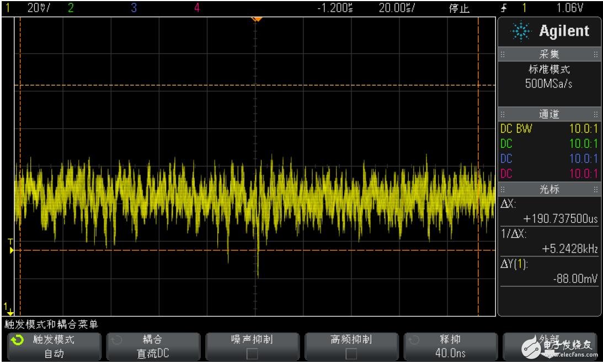The height and width of the screenshot is (364, 603).
Task: Enable the 噪声抑制 noise reject checkbox
Action: coord(252,353)
